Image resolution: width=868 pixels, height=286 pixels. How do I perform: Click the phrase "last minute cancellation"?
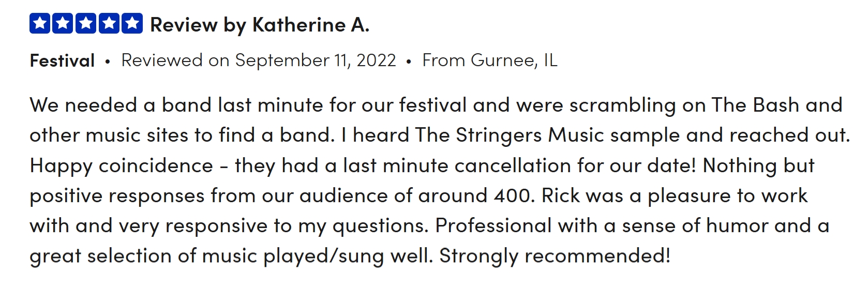[x=457, y=165]
